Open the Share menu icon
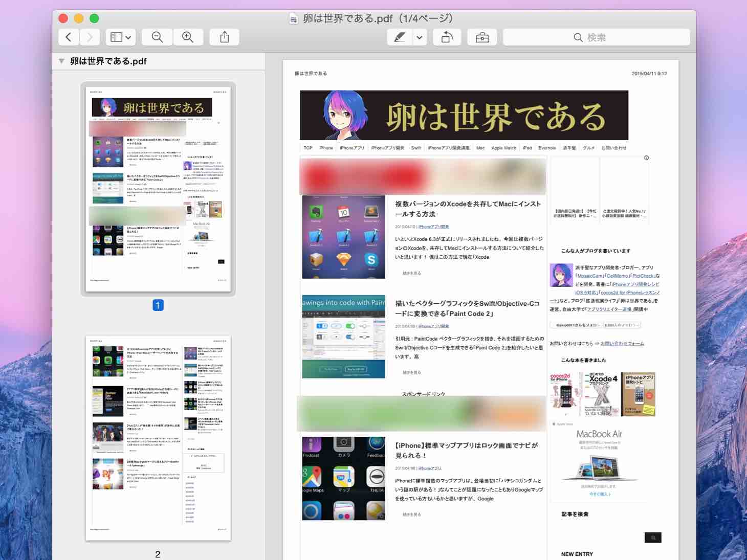The height and width of the screenshot is (560, 747). [x=225, y=37]
